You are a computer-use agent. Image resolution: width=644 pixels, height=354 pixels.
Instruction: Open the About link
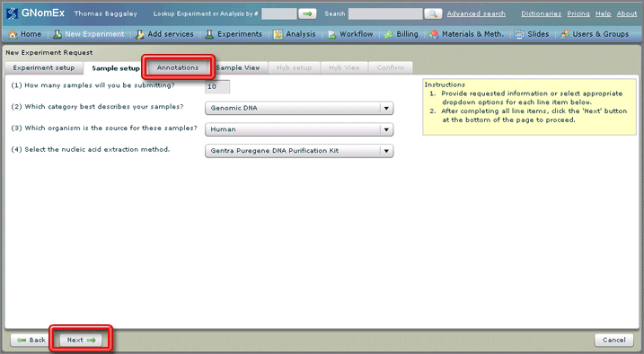(x=627, y=13)
